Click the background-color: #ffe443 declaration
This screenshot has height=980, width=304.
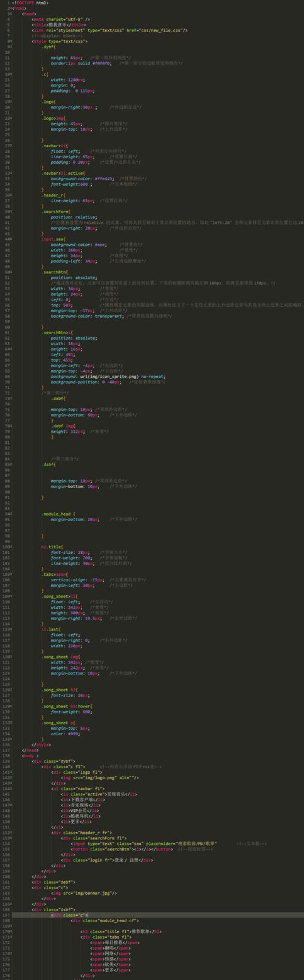pos(83,179)
